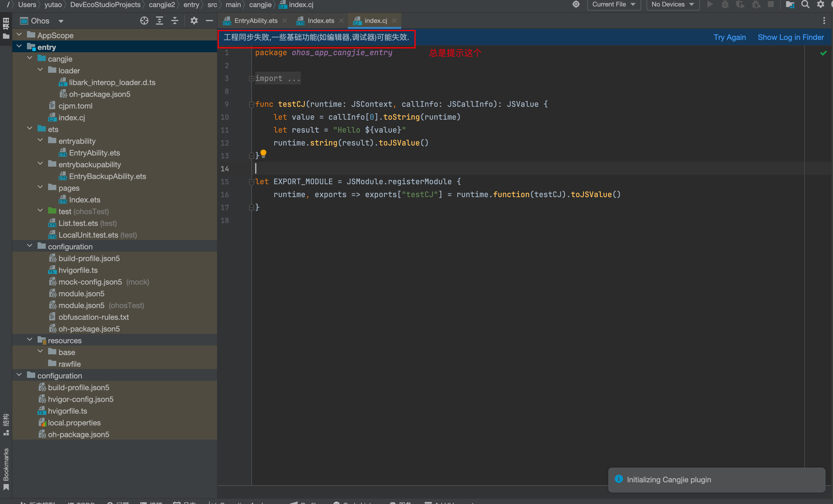Click Show Log in Finder link
This screenshot has width=833, height=504.
[x=791, y=38]
